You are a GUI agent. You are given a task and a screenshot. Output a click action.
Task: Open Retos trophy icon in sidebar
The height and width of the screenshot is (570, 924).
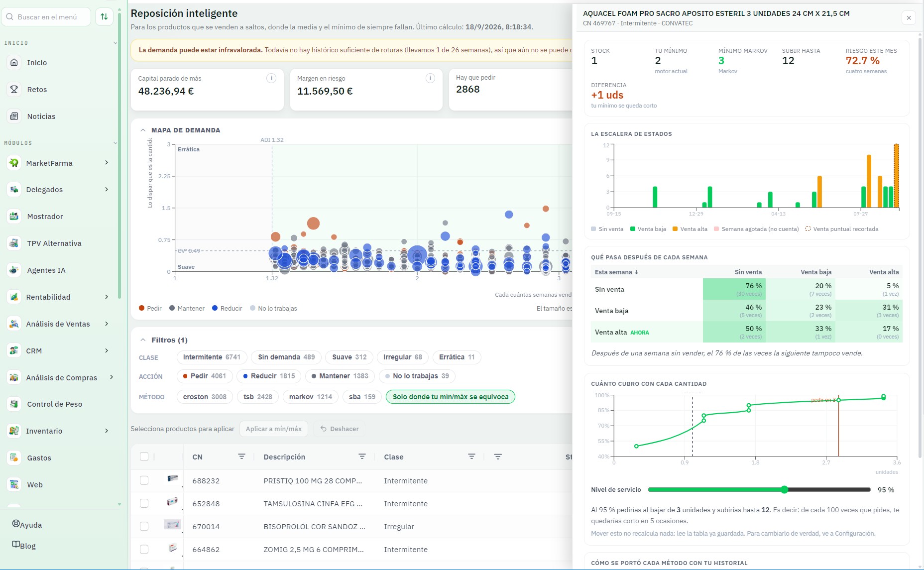14,90
